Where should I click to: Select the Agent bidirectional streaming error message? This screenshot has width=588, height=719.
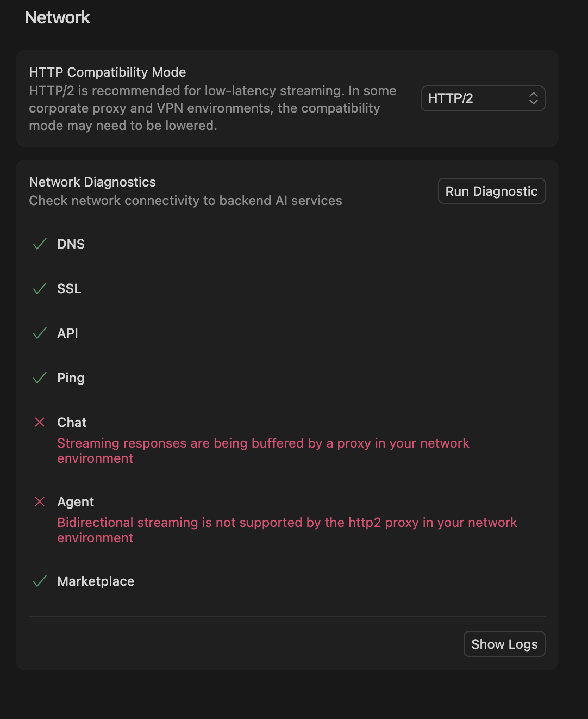pyautogui.click(x=287, y=530)
